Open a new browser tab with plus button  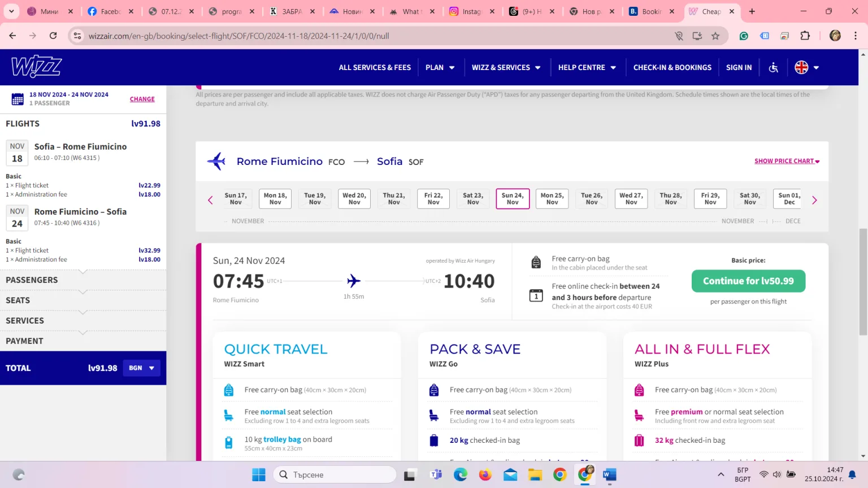[x=752, y=11]
